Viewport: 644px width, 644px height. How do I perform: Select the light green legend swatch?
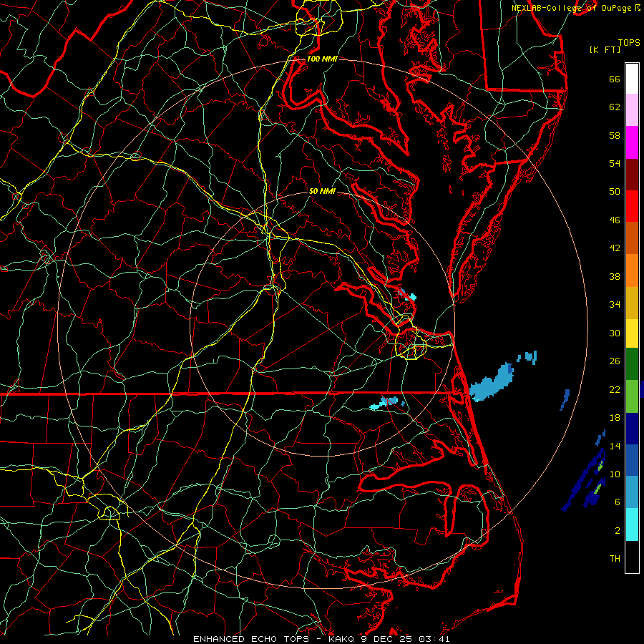632,396
